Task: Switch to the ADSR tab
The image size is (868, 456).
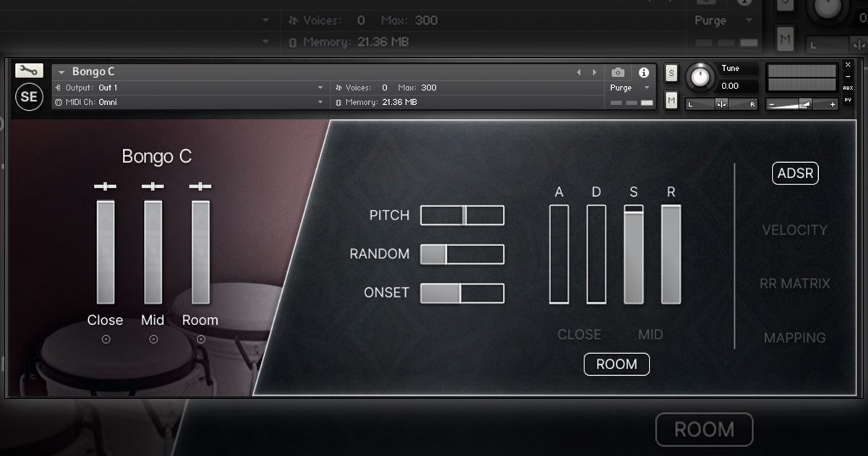Action: 795,173
